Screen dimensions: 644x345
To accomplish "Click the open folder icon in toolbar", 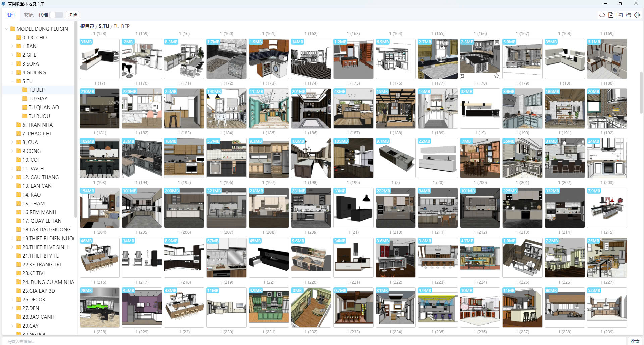I will point(628,15).
